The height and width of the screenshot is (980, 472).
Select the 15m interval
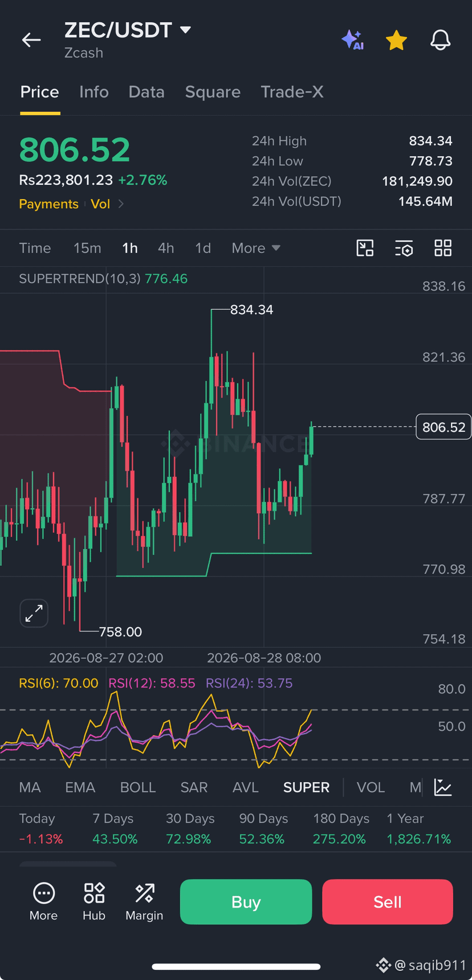(87, 248)
